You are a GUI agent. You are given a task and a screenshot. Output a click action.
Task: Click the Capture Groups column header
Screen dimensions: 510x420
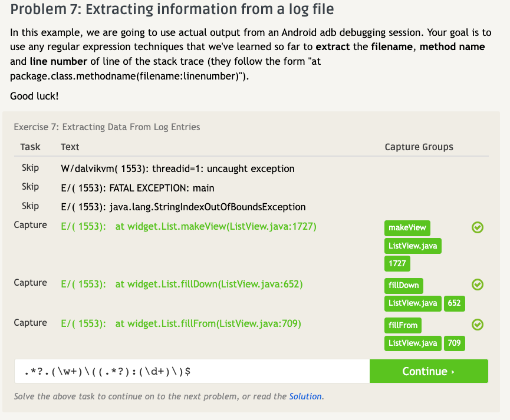pos(419,147)
